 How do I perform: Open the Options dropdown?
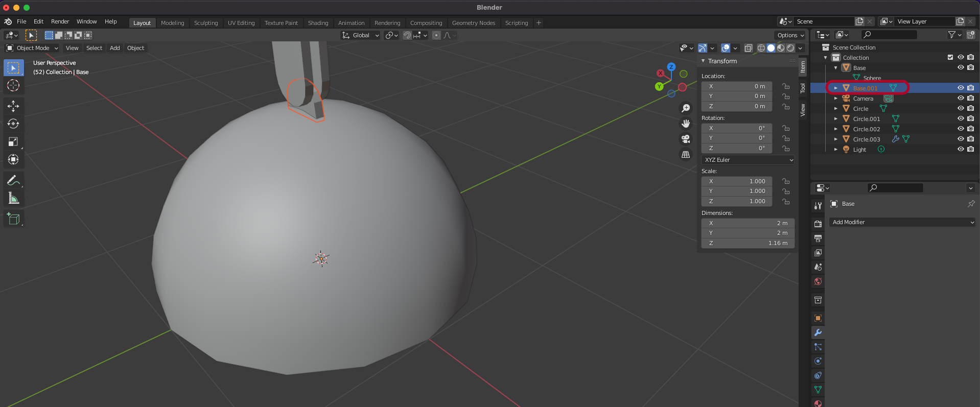pos(790,35)
